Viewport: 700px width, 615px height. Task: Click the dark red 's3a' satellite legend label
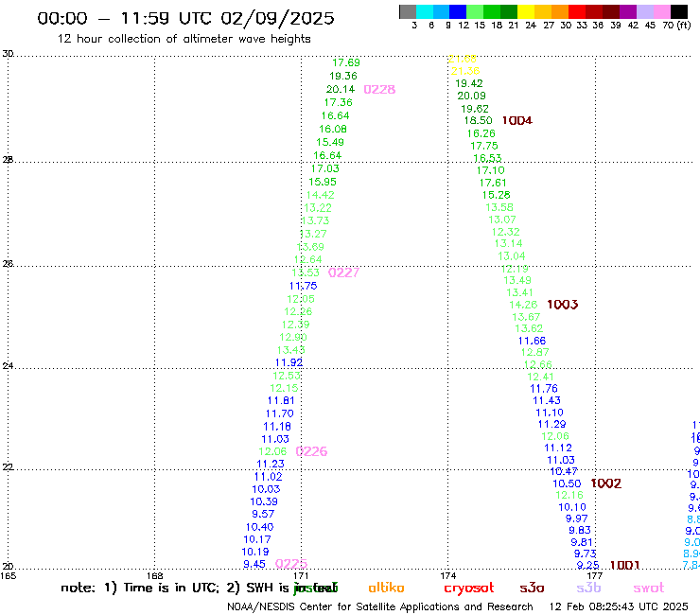pos(532,588)
